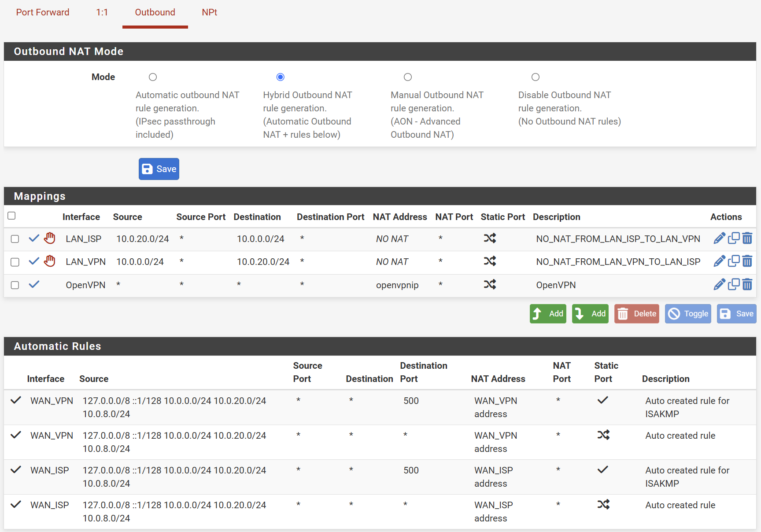Image resolution: width=761 pixels, height=532 pixels.
Task: Click destination 10.0.20.0/24 in LAN_VPN row
Action: (x=263, y=262)
